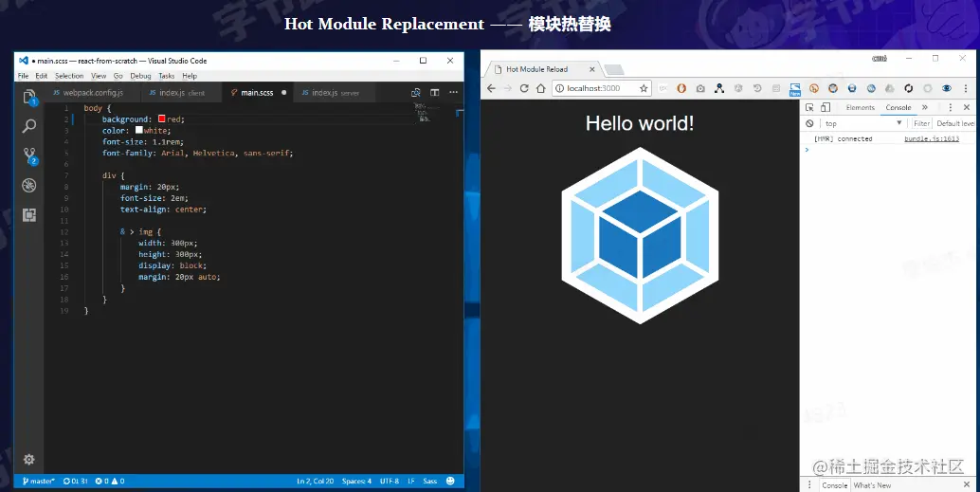
Task: Click the Spaces: 4 indentation selector
Action: (x=357, y=481)
